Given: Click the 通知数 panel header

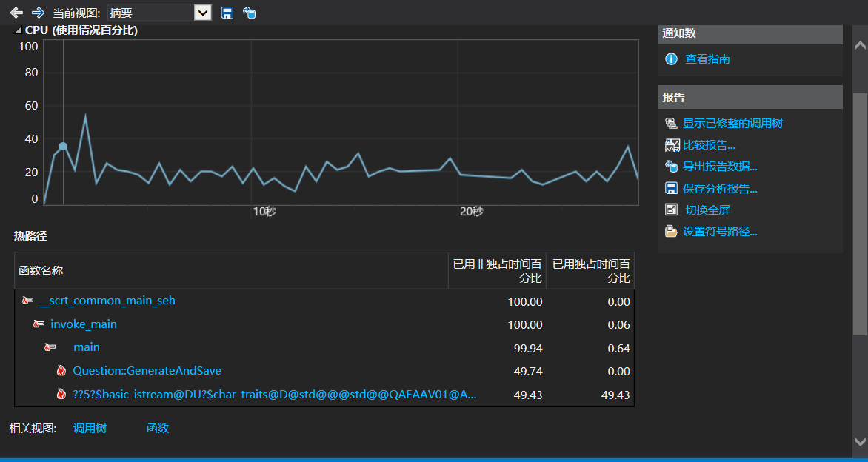Looking at the screenshot, I should [750, 33].
